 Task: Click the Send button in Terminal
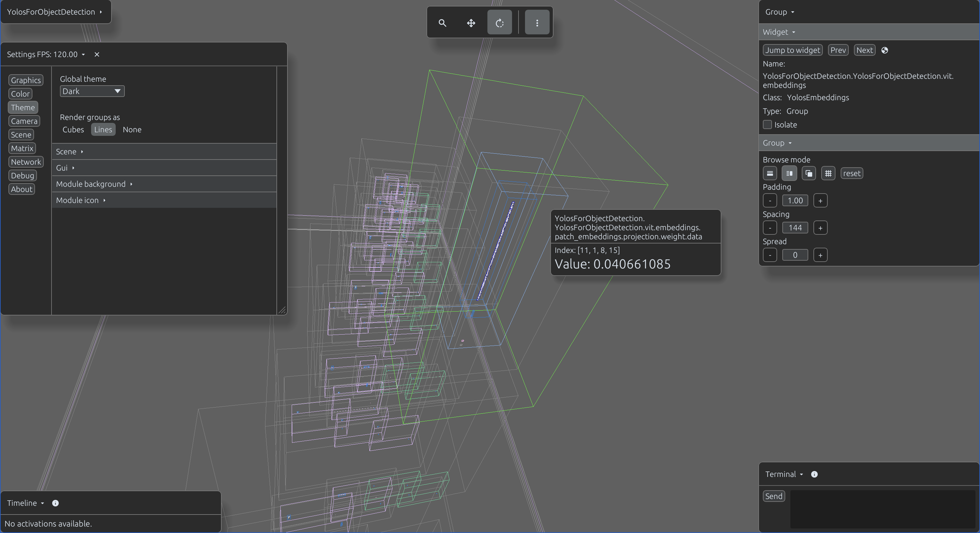774,496
